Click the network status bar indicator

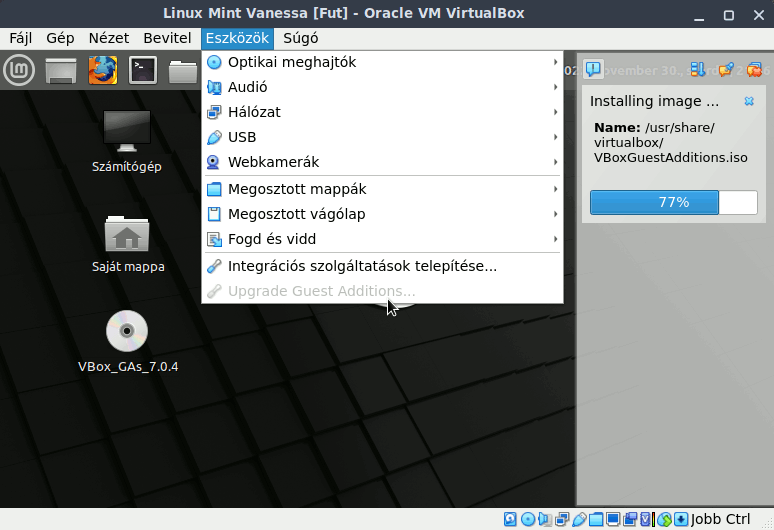tap(562, 519)
